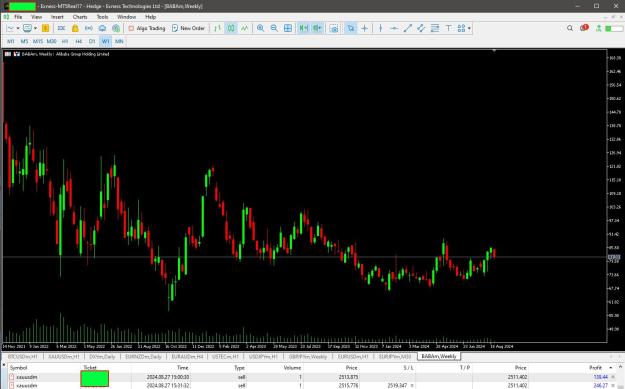Select the M15 timeframe
Screen dimensions: 625x389
[38, 41]
